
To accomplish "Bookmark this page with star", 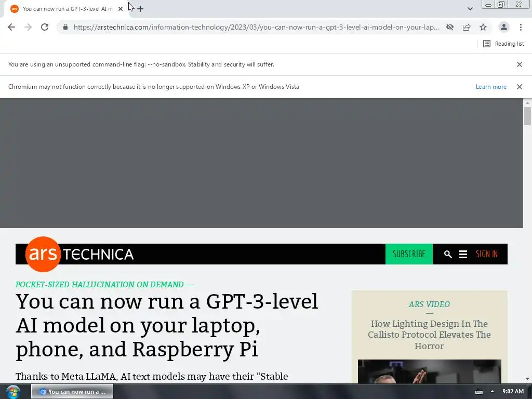I will pyautogui.click(x=483, y=27).
